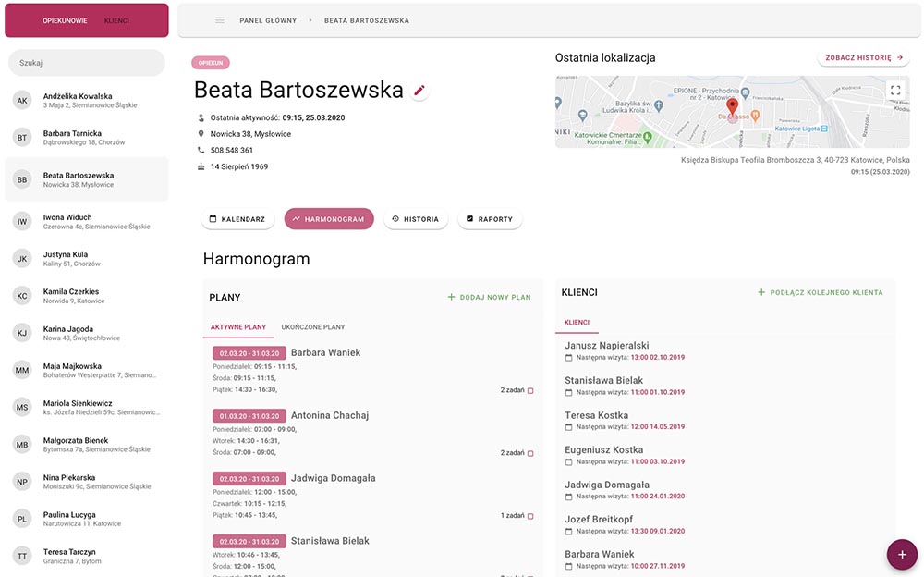The height and width of the screenshot is (577, 924).
Task: Click the pencil edit icon beside Beata Bartoszewska
Action: [x=419, y=91]
